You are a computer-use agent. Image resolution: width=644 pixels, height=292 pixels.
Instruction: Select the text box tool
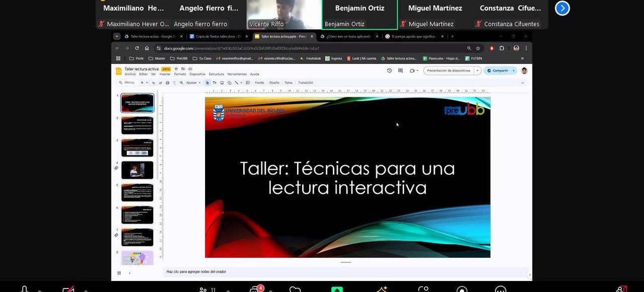pos(215,83)
